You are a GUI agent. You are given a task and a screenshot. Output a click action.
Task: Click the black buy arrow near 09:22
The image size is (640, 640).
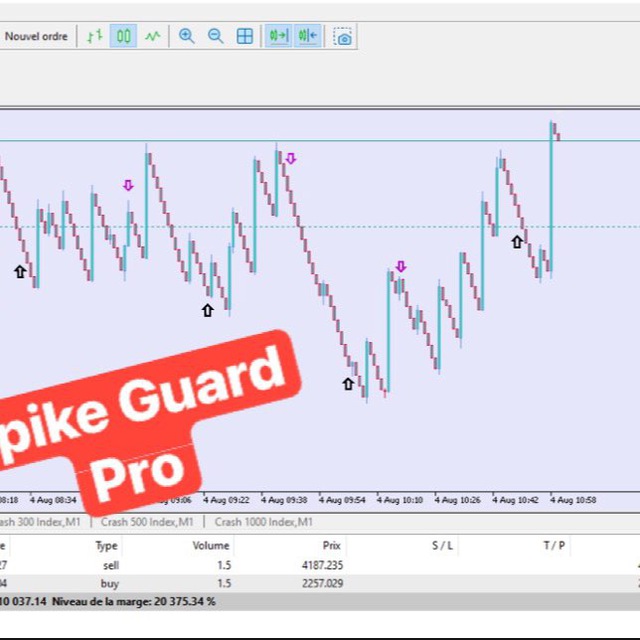tap(208, 310)
